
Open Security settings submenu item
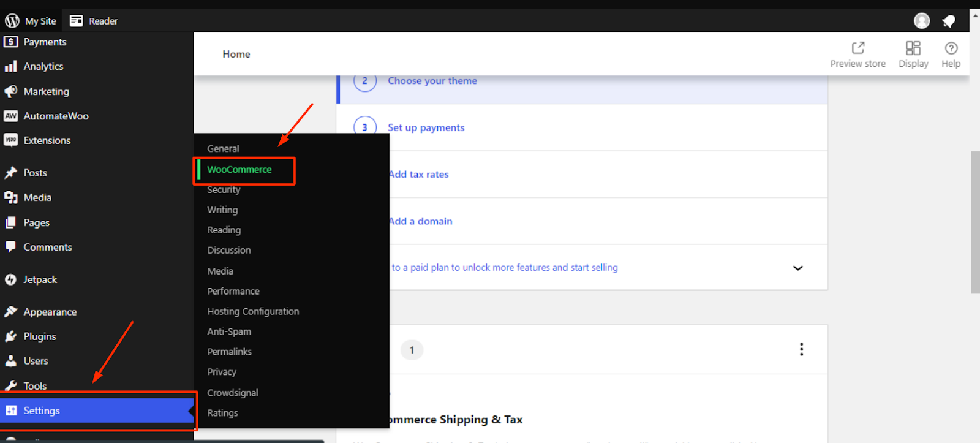pyautogui.click(x=224, y=189)
